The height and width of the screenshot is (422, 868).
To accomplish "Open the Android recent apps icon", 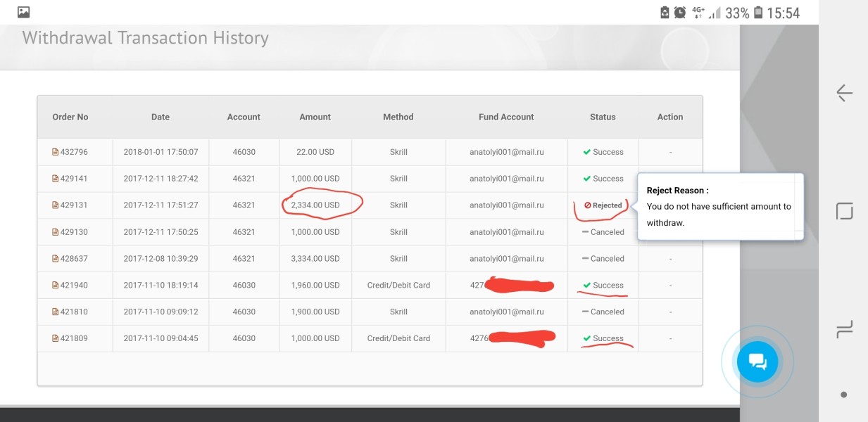I will click(x=844, y=328).
